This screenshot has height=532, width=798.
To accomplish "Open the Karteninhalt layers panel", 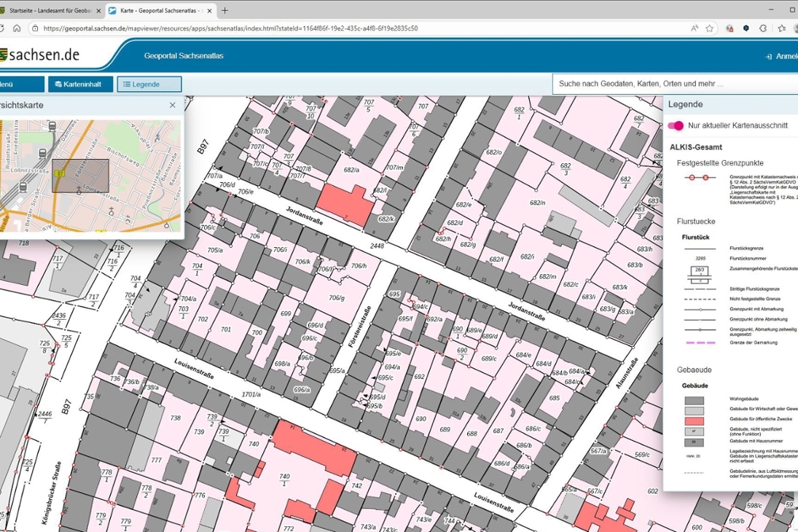I will [x=80, y=84].
